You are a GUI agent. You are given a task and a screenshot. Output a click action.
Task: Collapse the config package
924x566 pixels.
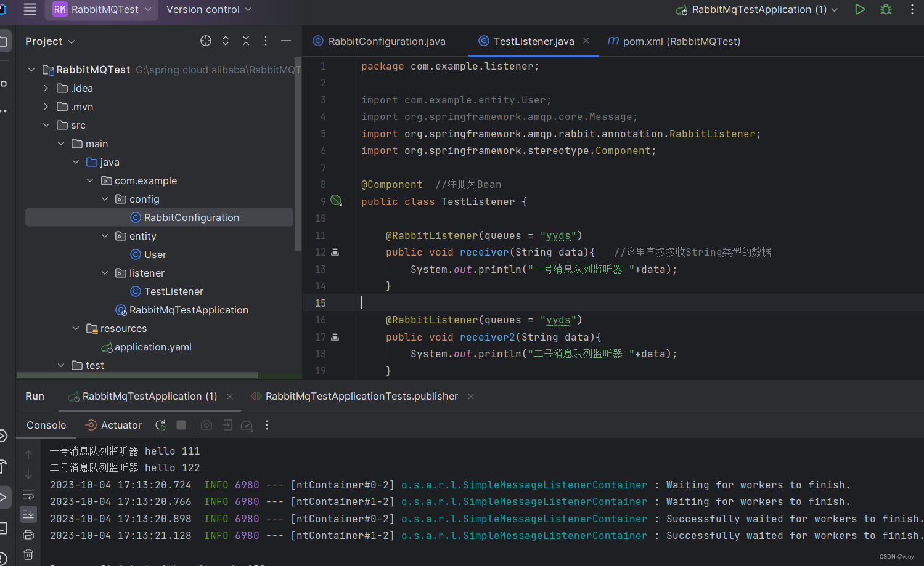(x=105, y=199)
